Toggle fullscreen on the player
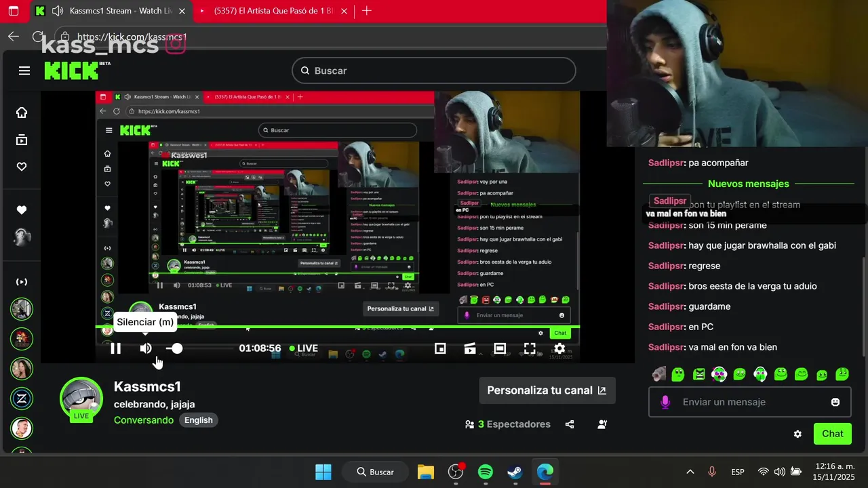The width and height of the screenshot is (868, 488). click(x=530, y=348)
